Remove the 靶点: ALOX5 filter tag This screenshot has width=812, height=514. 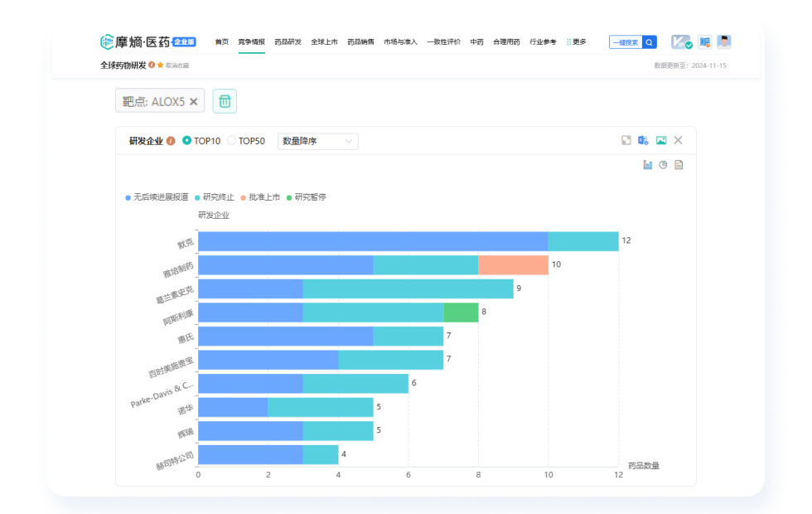[x=194, y=101]
